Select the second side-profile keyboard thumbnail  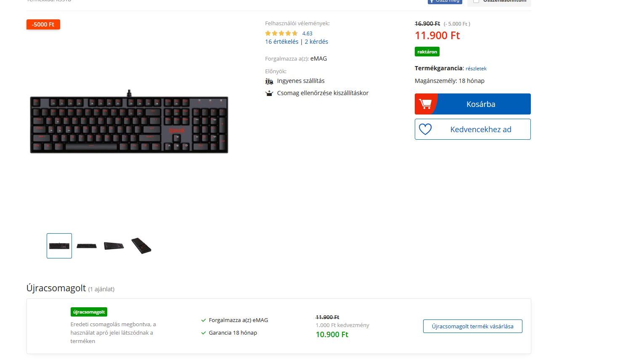click(87, 246)
